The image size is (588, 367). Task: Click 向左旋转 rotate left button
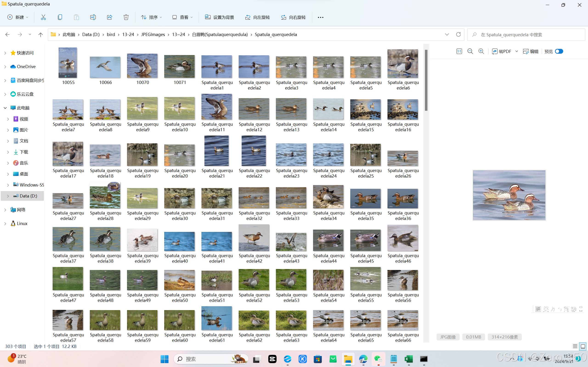(257, 17)
